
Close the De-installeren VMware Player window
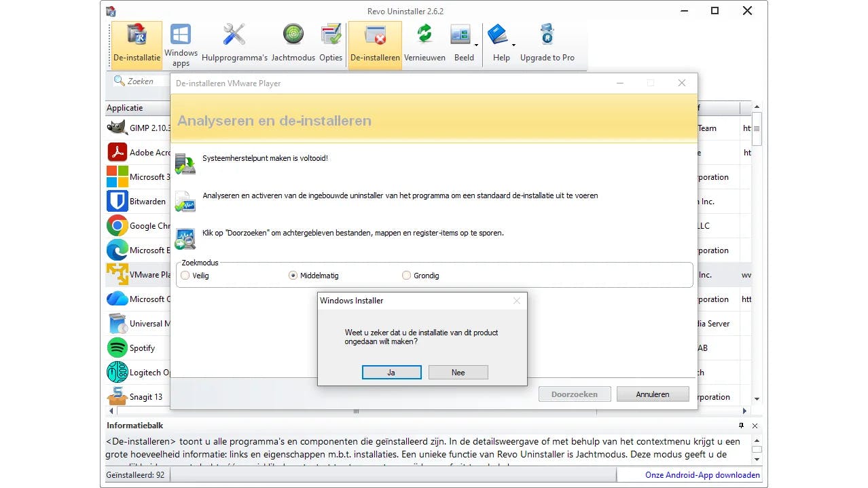[682, 83]
